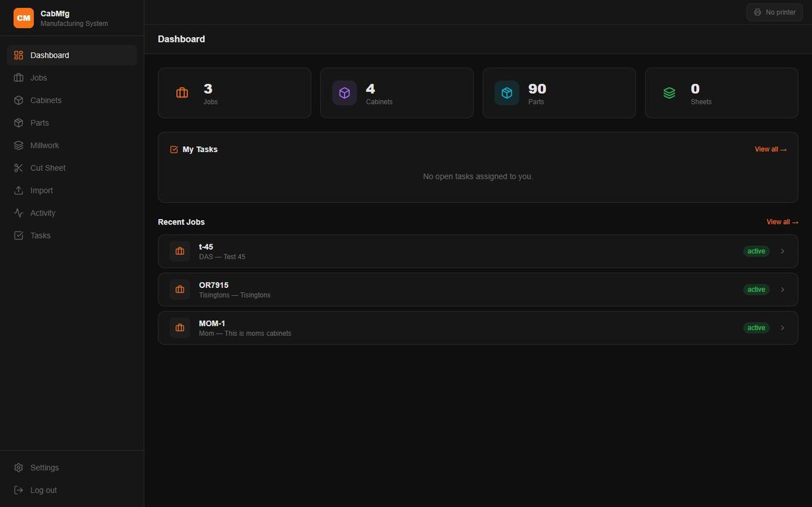The image size is (812, 507).
Task: Click the Tasks checkmark icon in sidebar
Action: pos(19,235)
